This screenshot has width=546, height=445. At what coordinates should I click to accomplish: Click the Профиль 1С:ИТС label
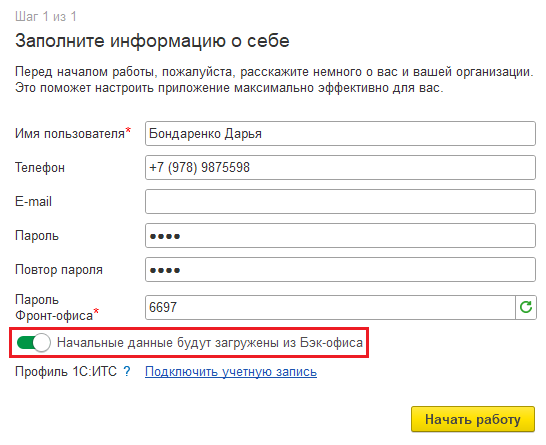click(x=66, y=372)
